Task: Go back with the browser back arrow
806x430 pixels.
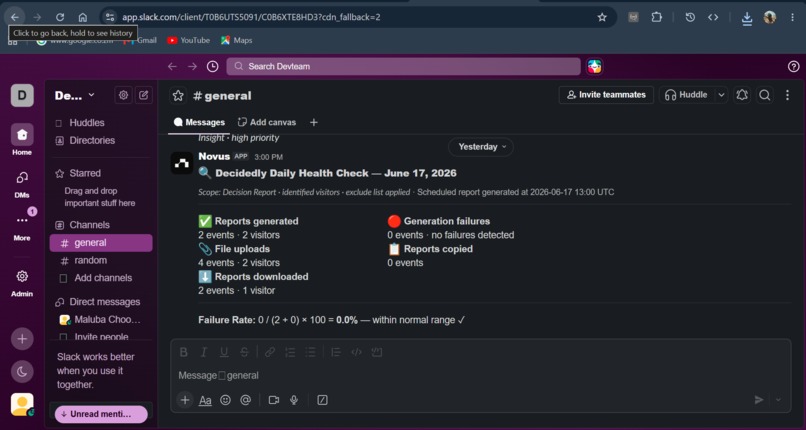Action: (14, 17)
